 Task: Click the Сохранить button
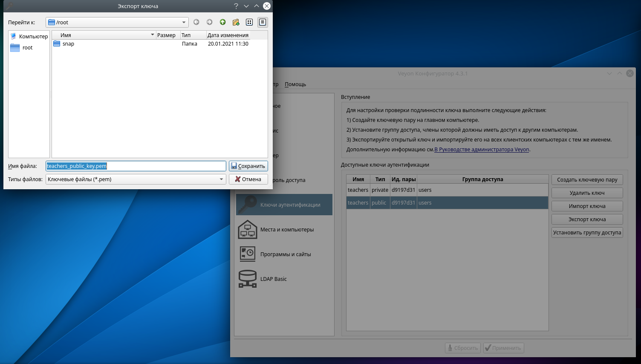click(x=248, y=166)
